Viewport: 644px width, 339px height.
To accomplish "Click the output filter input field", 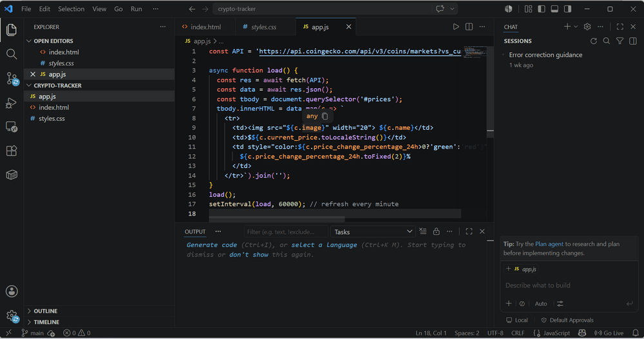I will [285, 232].
